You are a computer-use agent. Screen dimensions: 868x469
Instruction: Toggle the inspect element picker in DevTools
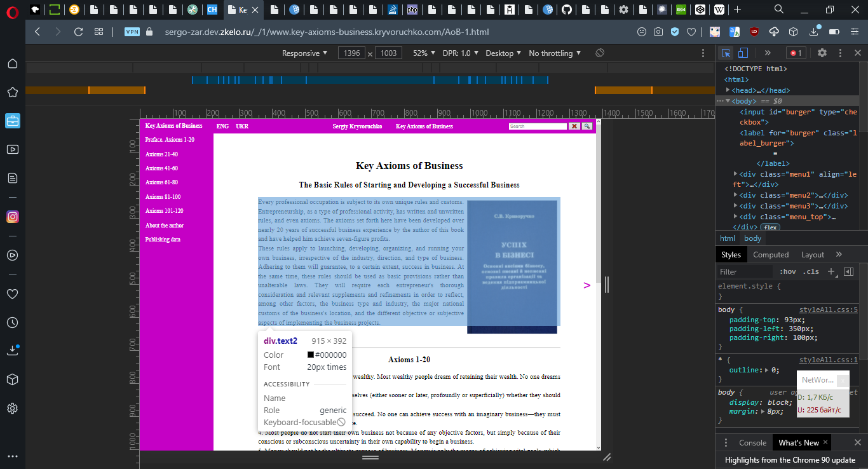tap(726, 53)
